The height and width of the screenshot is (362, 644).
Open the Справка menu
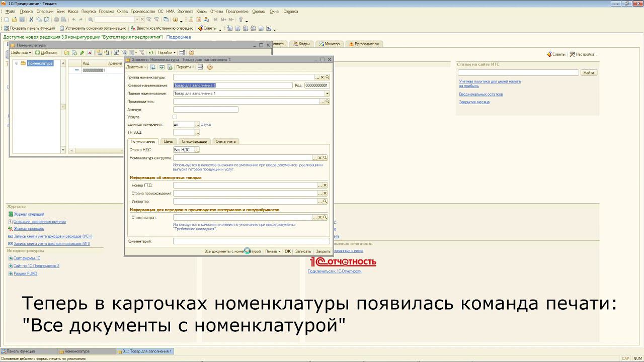pos(290,11)
